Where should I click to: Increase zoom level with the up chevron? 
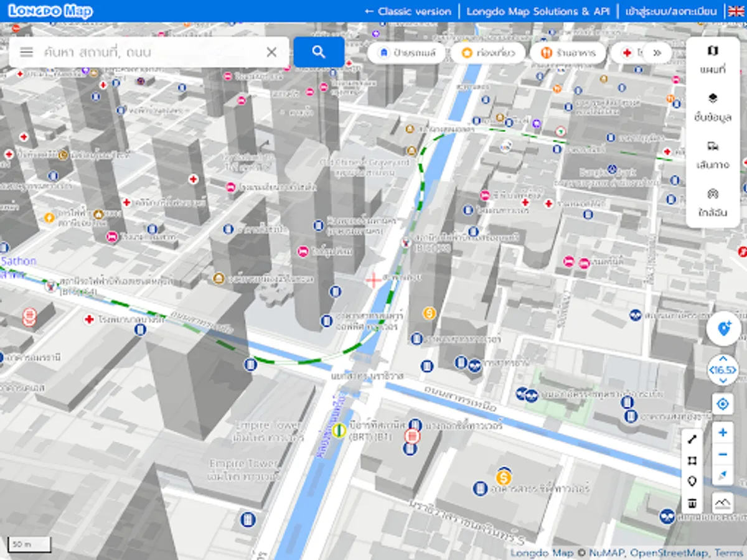pos(723,360)
